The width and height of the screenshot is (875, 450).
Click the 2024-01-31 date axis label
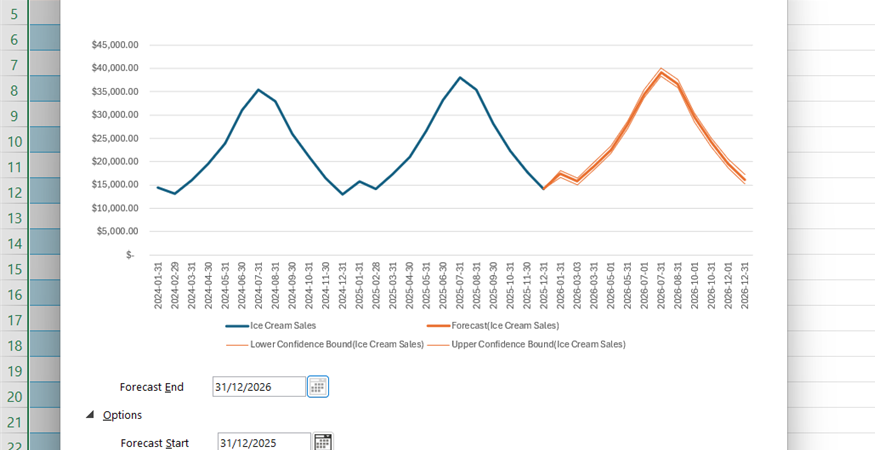158,285
